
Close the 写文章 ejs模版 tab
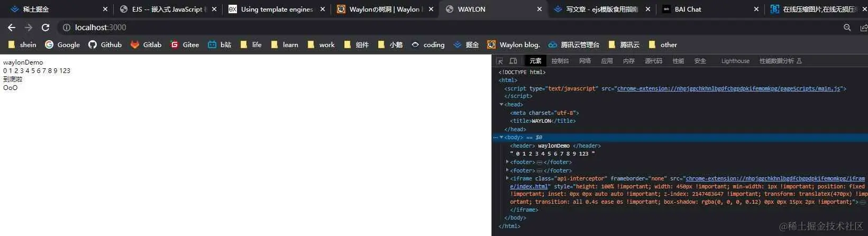click(648, 9)
